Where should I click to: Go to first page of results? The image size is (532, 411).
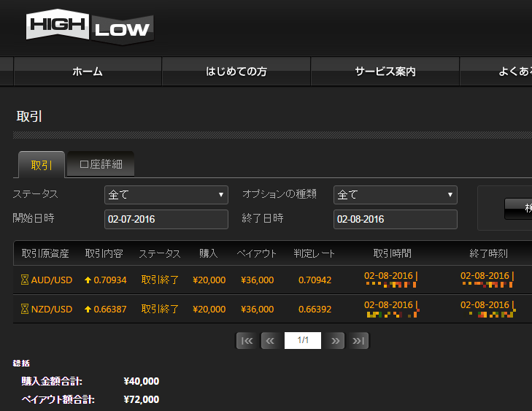(247, 341)
